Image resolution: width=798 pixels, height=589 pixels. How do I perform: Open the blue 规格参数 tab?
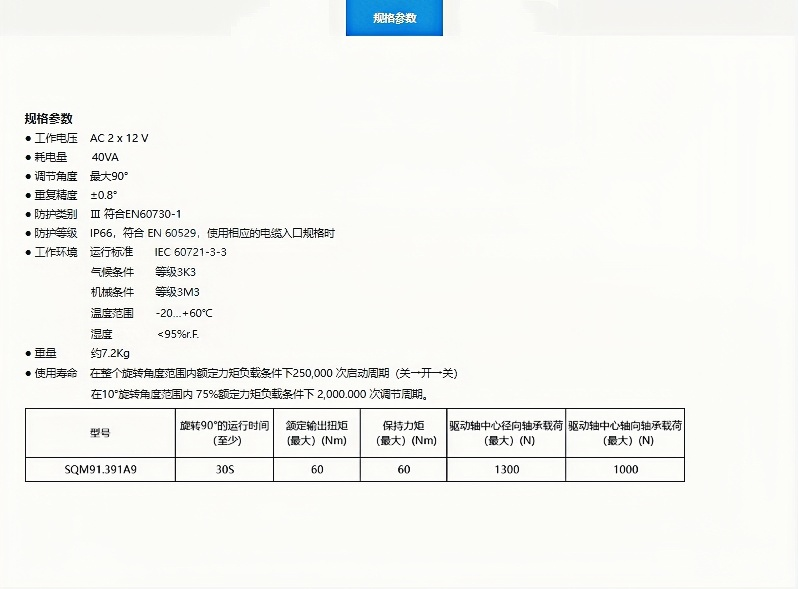pos(394,18)
